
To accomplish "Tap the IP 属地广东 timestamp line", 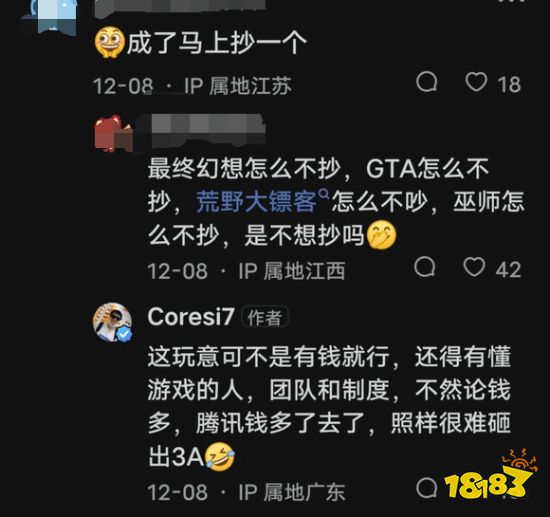I will (x=247, y=492).
